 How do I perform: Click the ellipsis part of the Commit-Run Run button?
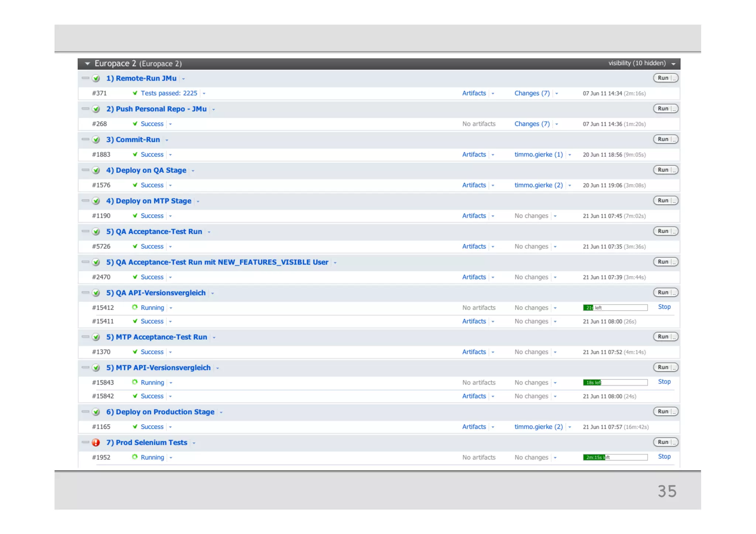(x=674, y=139)
